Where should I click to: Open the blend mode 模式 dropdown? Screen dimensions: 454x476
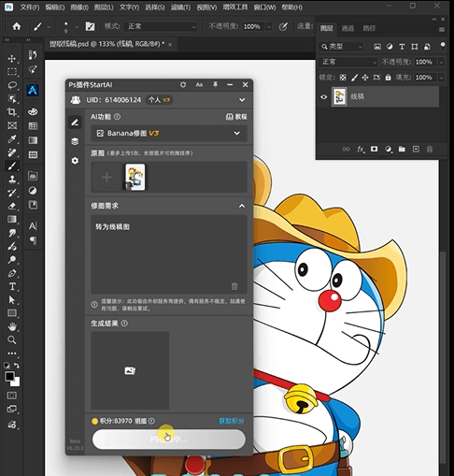point(161,27)
